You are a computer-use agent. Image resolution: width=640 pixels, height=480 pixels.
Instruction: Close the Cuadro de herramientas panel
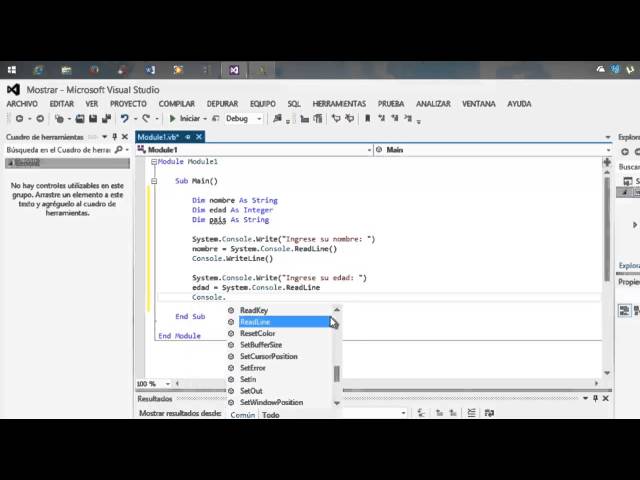point(125,137)
